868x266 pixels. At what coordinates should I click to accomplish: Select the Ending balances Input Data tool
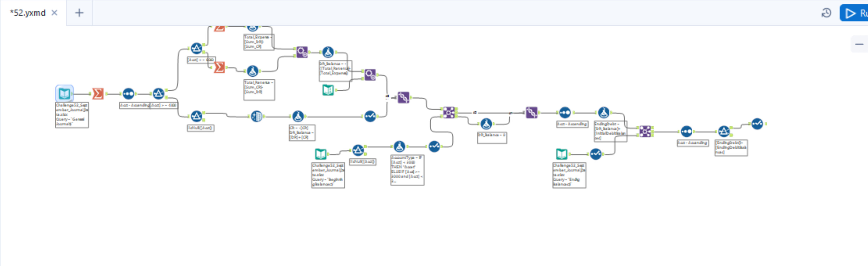point(561,154)
